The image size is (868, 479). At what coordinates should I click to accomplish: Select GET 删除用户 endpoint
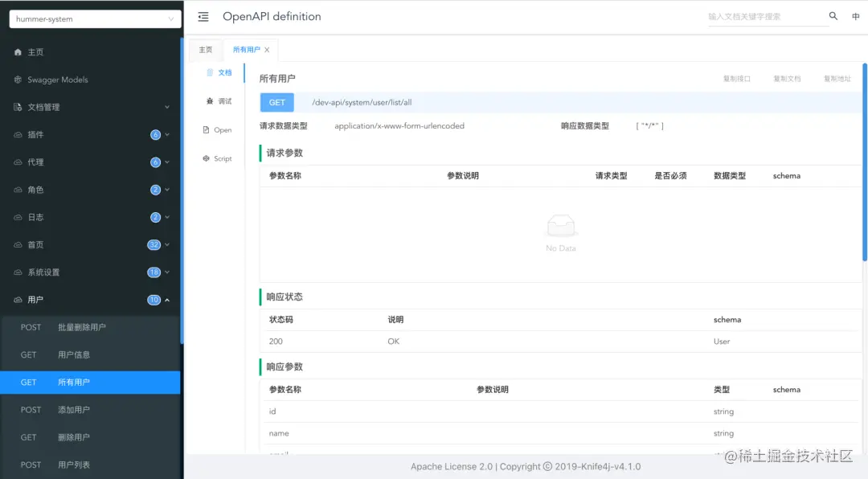(x=90, y=437)
